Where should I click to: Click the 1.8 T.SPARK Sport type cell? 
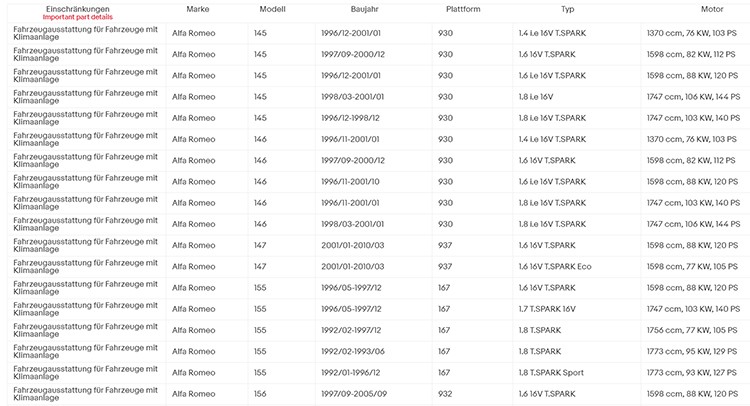point(551,373)
